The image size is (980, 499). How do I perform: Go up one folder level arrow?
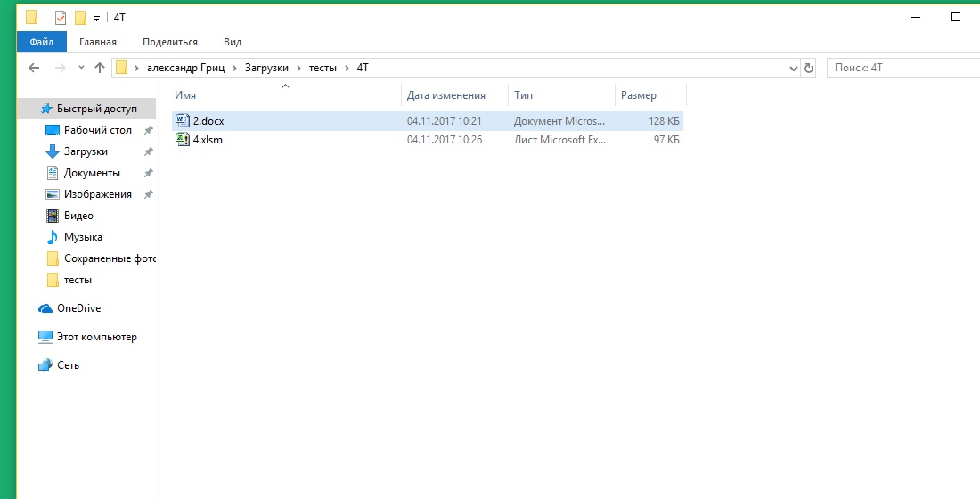pyautogui.click(x=100, y=68)
